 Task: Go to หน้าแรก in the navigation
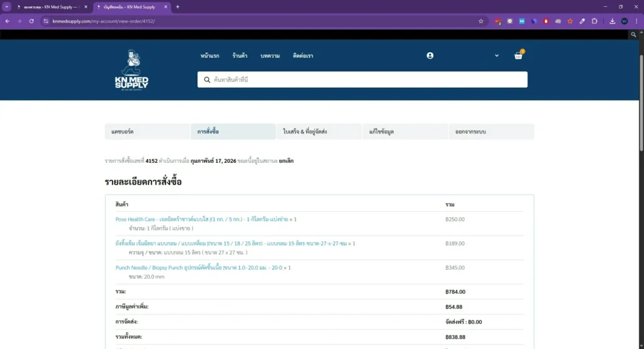tap(210, 56)
